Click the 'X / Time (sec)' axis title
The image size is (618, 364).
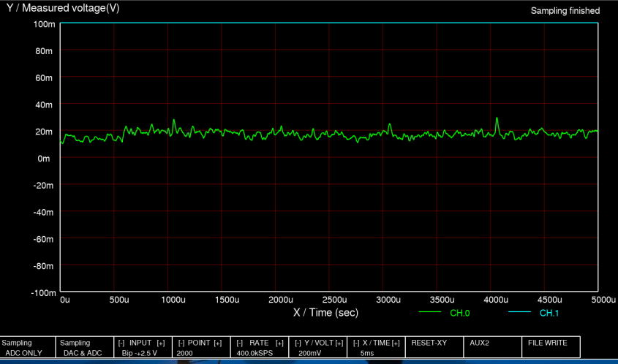326,313
